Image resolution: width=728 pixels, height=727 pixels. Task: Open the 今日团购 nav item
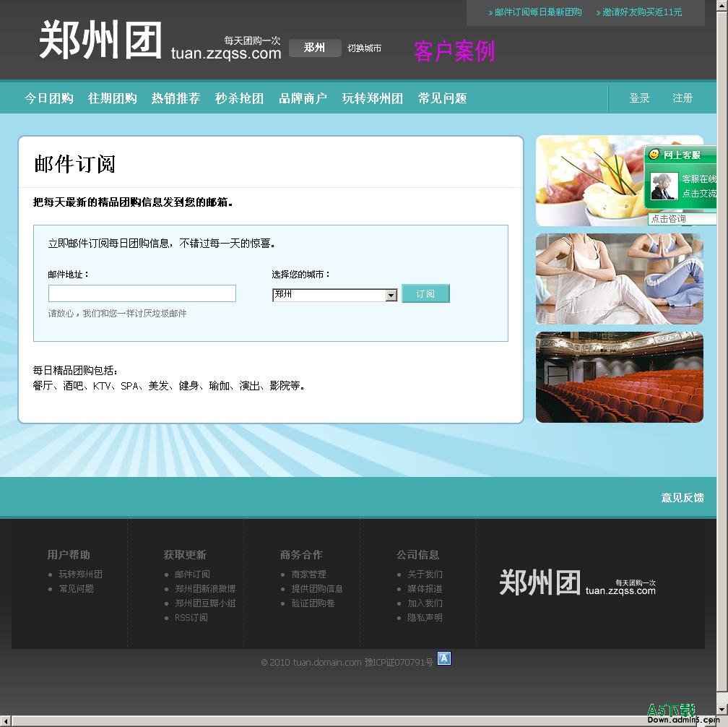point(49,98)
